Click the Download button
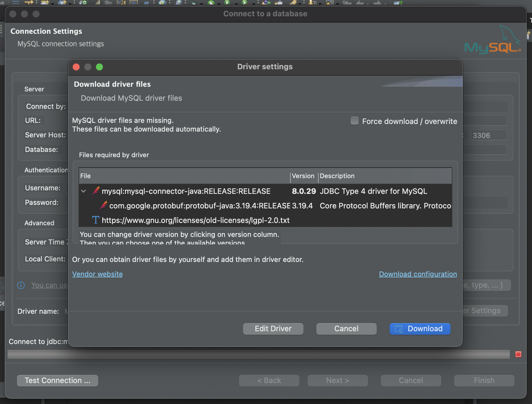532x404 pixels. 420,329
